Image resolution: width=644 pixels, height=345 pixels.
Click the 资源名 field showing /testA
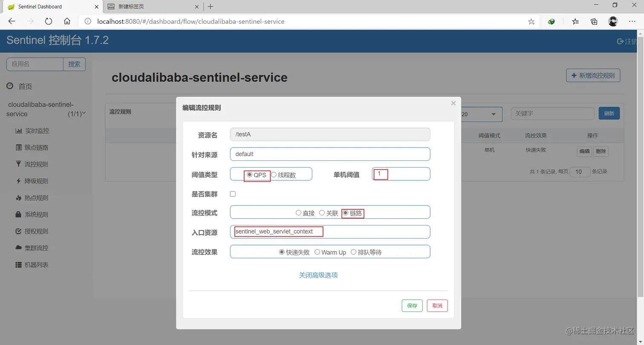330,134
